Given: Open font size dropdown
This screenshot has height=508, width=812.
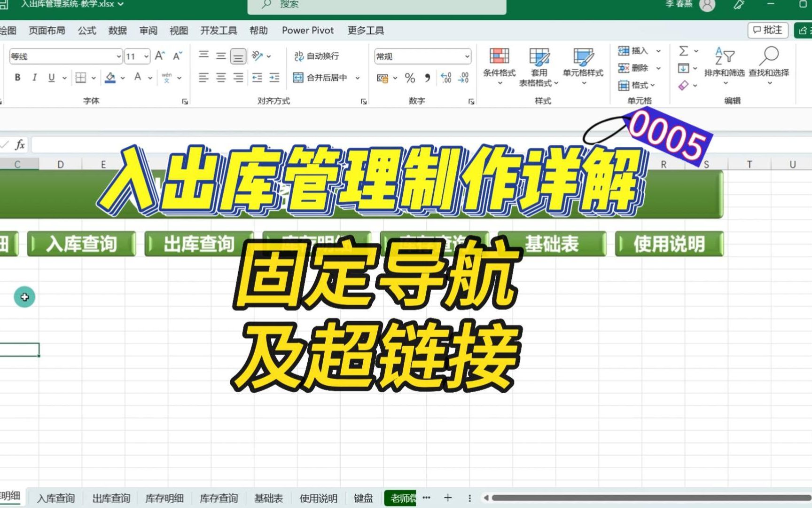Looking at the screenshot, I should click(147, 56).
